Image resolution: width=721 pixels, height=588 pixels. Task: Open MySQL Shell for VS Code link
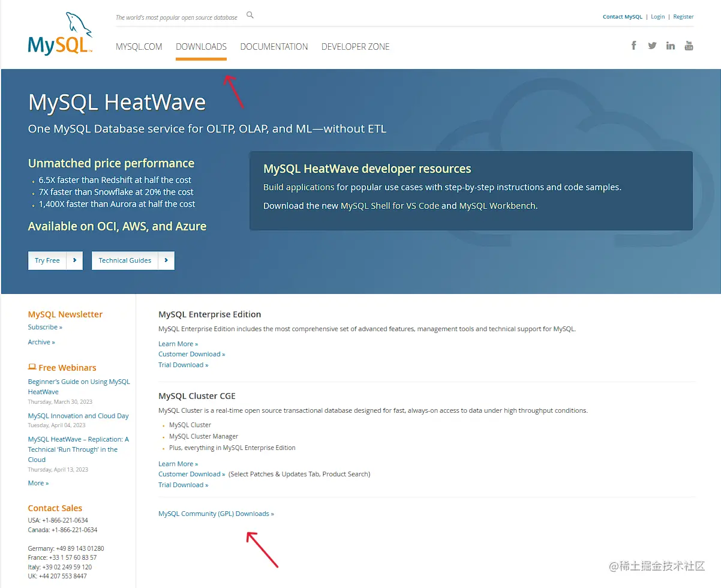(390, 206)
